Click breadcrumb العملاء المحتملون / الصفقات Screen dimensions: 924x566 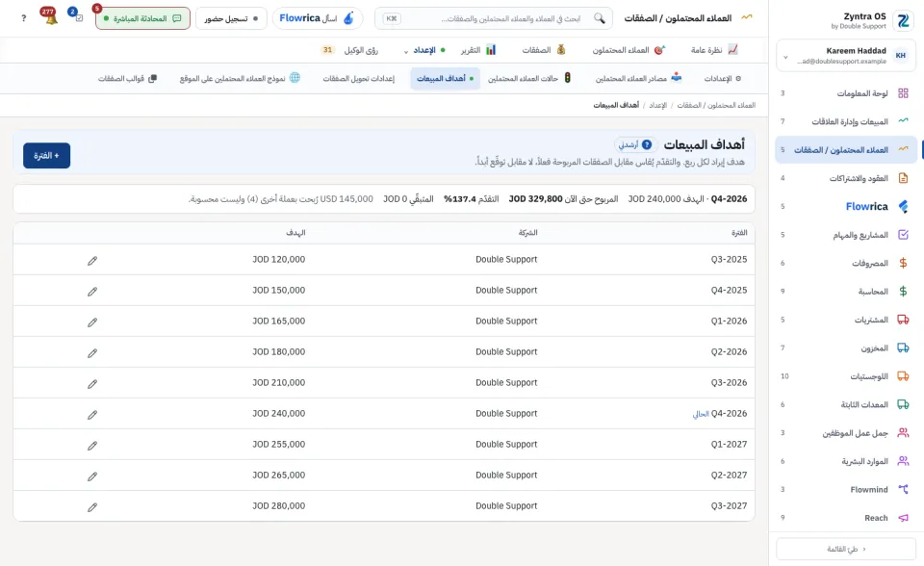(716, 105)
